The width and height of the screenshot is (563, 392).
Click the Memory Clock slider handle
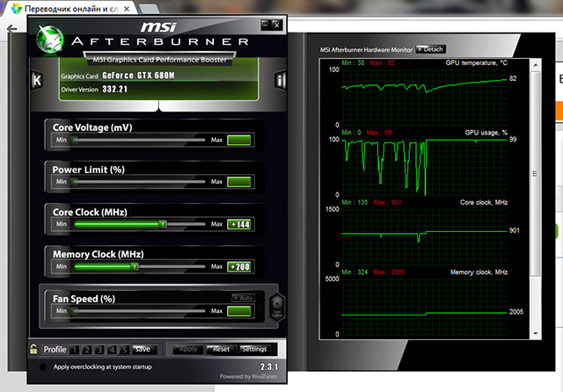(x=135, y=266)
